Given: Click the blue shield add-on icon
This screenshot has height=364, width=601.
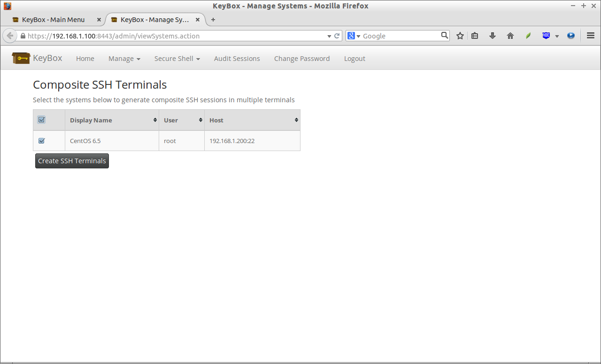Looking at the screenshot, I should pos(546,36).
